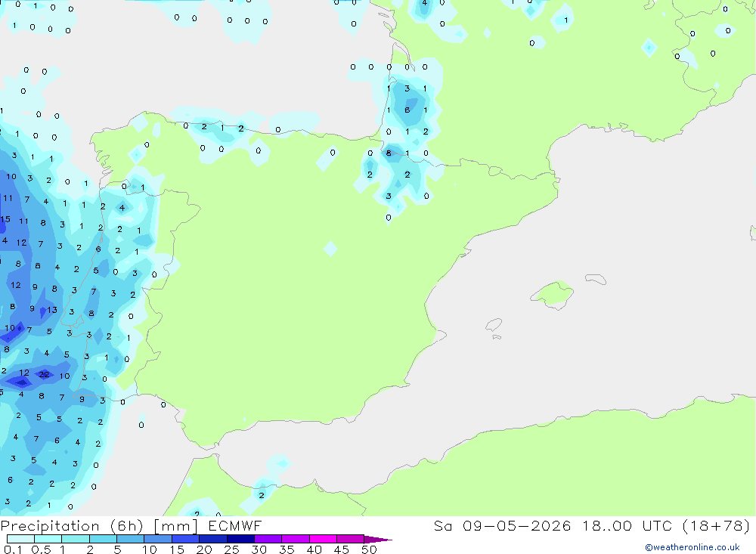Image resolution: width=756 pixels, height=554 pixels.
Task: Click Mallorca island on the map
Action: click(x=553, y=293)
